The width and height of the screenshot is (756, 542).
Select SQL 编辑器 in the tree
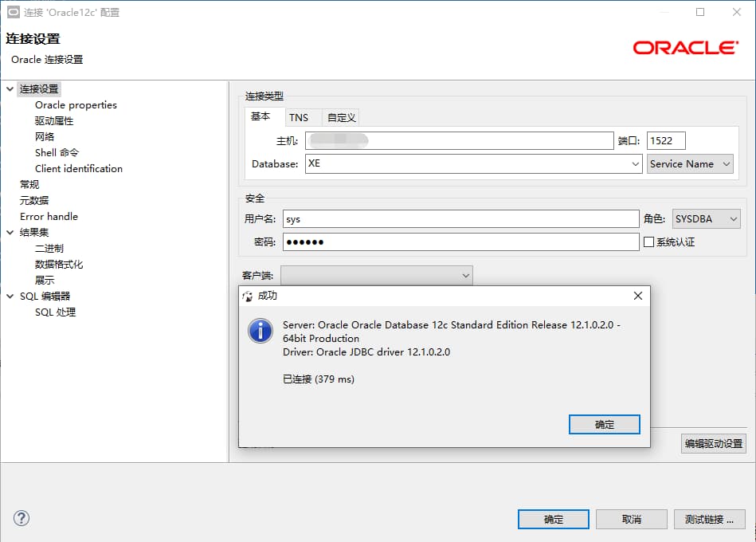click(45, 296)
